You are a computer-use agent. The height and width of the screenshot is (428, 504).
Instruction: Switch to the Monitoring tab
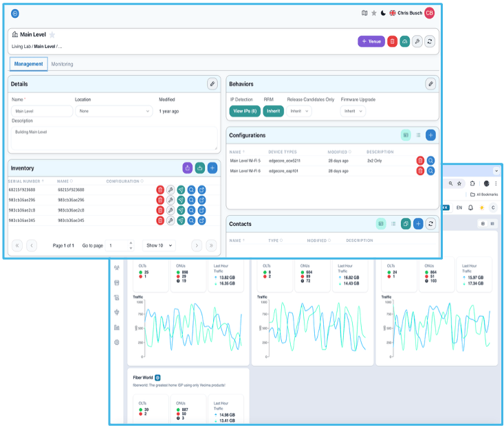pos(62,64)
